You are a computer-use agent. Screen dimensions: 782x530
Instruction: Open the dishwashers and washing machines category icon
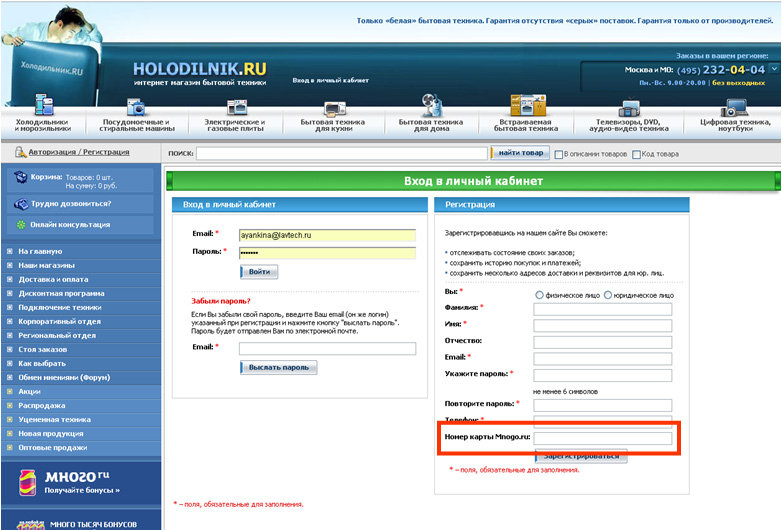tap(136, 107)
